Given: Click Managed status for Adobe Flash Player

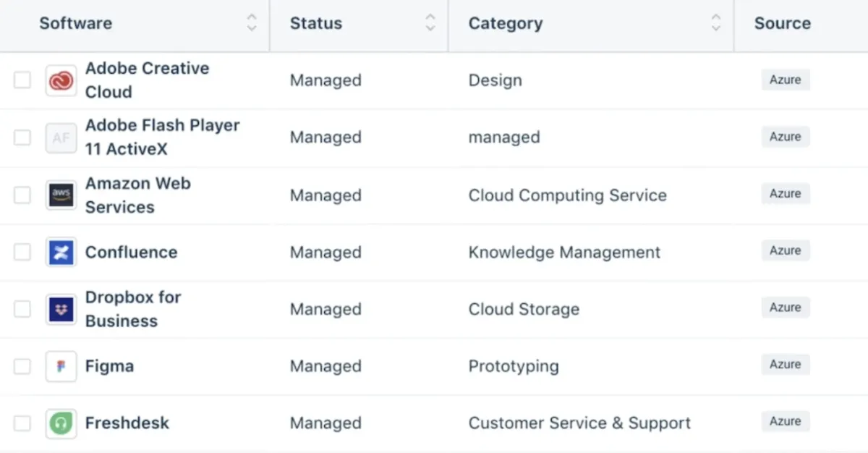Looking at the screenshot, I should 325,137.
